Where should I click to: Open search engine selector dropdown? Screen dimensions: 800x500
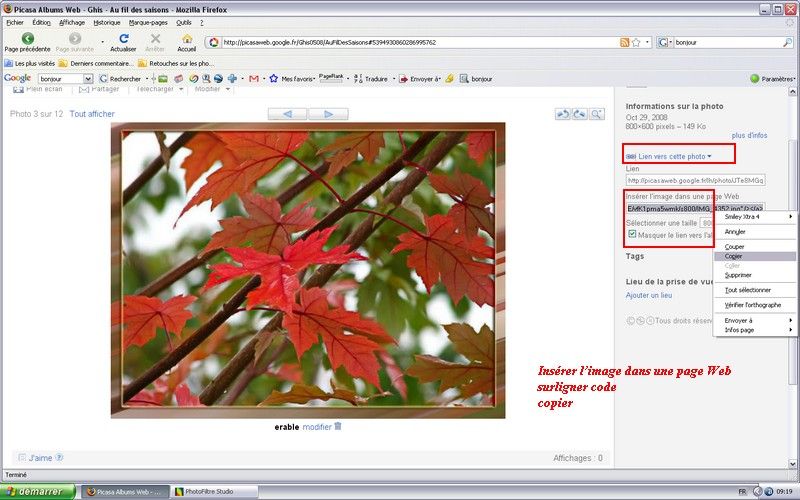point(665,42)
